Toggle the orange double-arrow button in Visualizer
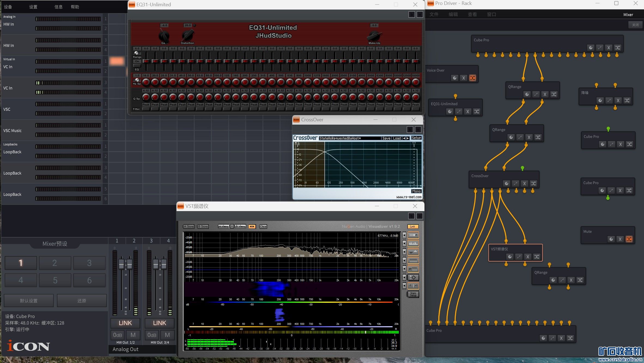 pos(252,226)
